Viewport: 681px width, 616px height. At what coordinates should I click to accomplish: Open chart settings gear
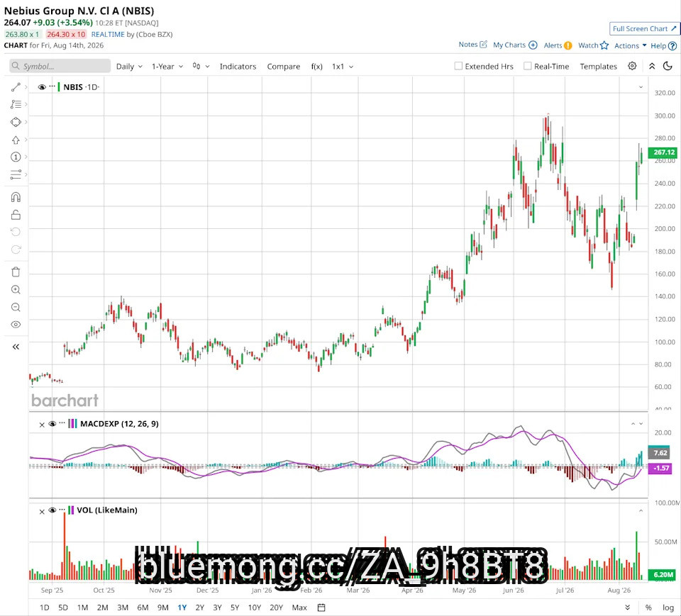[x=632, y=66]
